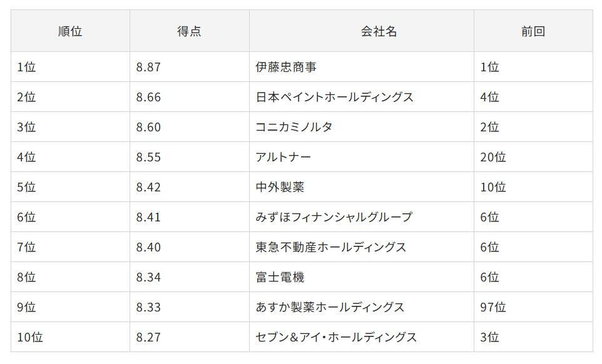Select the 8.55 score cell
Screen dimensions: 602x364
pos(148,157)
